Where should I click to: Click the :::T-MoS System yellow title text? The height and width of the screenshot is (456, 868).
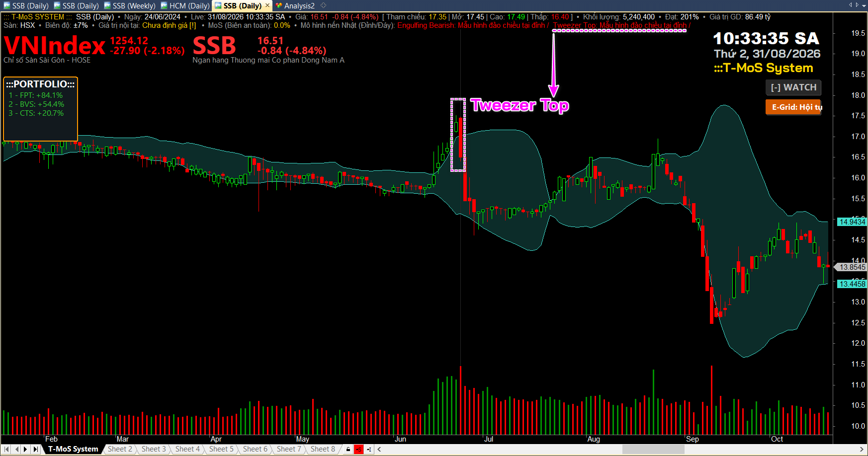[x=763, y=68]
